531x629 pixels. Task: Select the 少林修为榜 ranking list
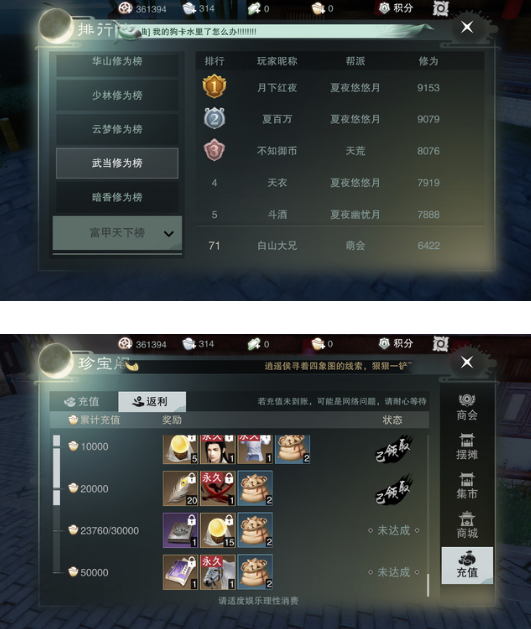pos(117,95)
